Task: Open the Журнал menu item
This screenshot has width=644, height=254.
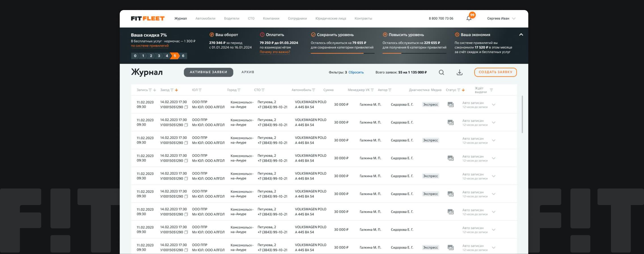Action: pyautogui.click(x=180, y=19)
